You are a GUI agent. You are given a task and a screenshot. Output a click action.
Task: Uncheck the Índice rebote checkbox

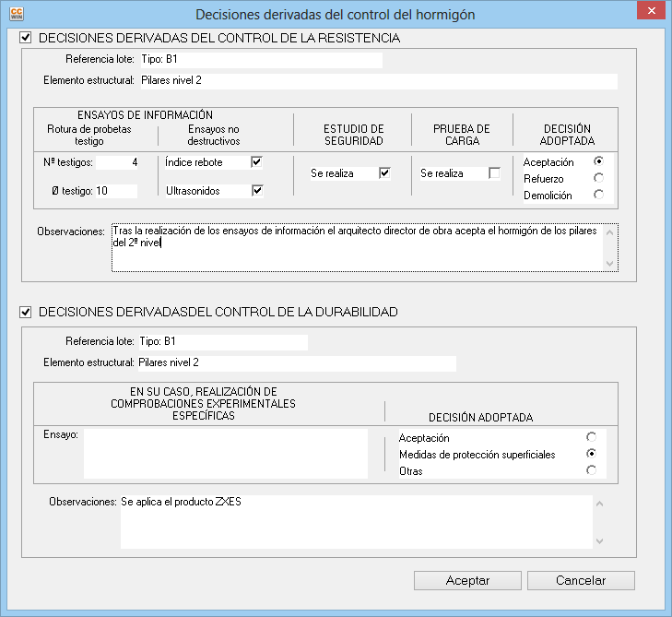(x=256, y=162)
